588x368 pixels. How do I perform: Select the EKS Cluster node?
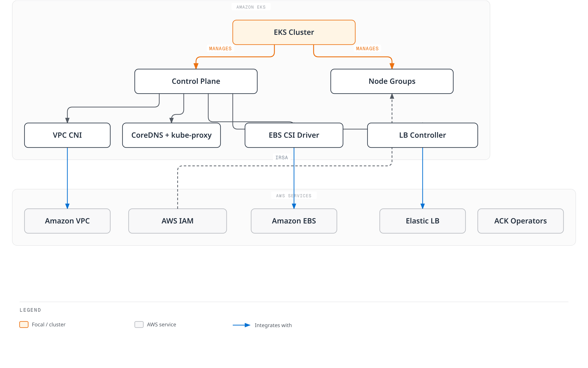pos(294,32)
